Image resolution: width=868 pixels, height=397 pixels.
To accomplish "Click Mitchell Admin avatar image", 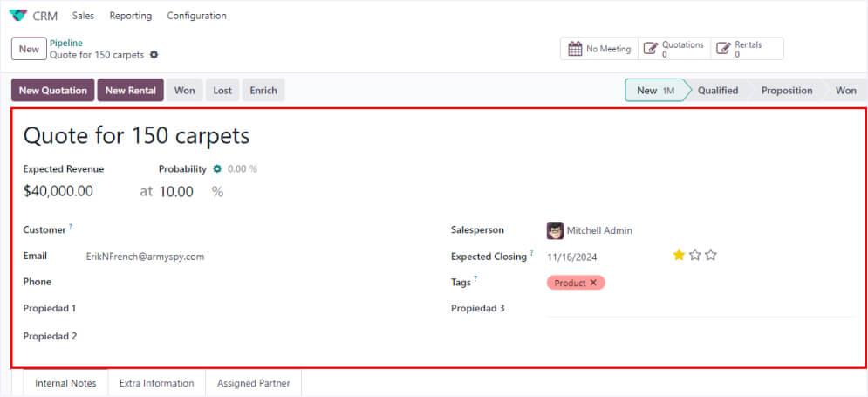I will tap(555, 230).
